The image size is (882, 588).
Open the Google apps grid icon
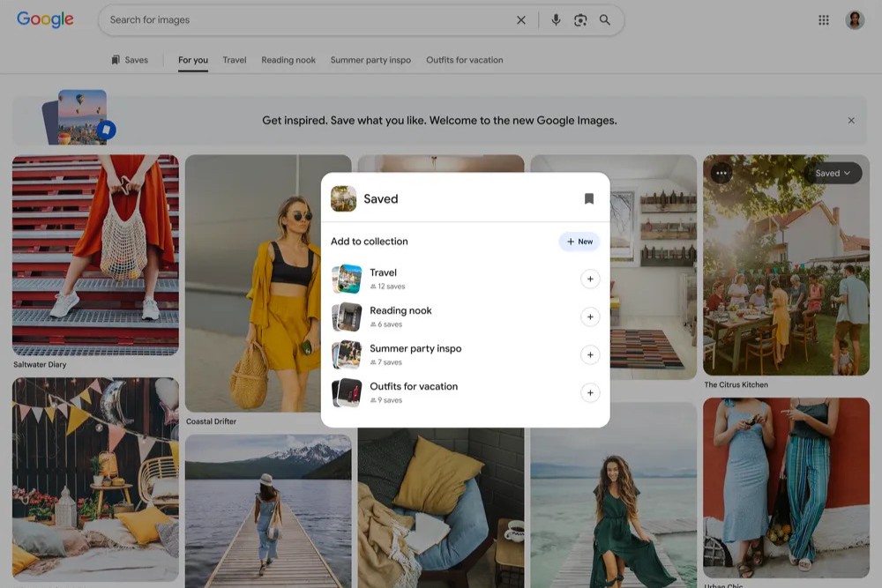(x=824, y=20)
